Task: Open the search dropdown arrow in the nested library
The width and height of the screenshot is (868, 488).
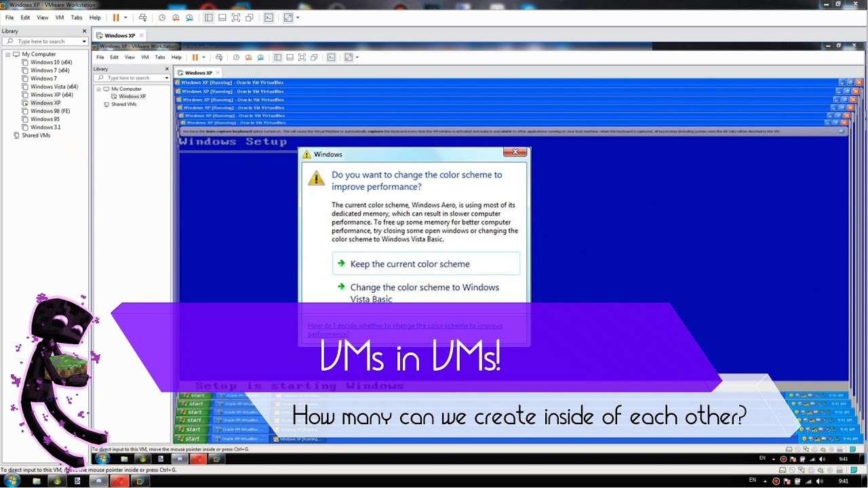Action: (166, 78)
